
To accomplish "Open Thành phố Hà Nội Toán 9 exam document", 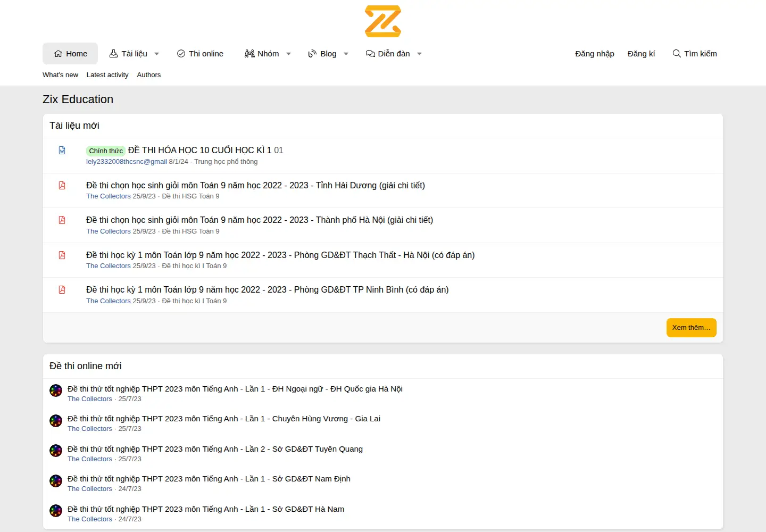I will point(260,220).
